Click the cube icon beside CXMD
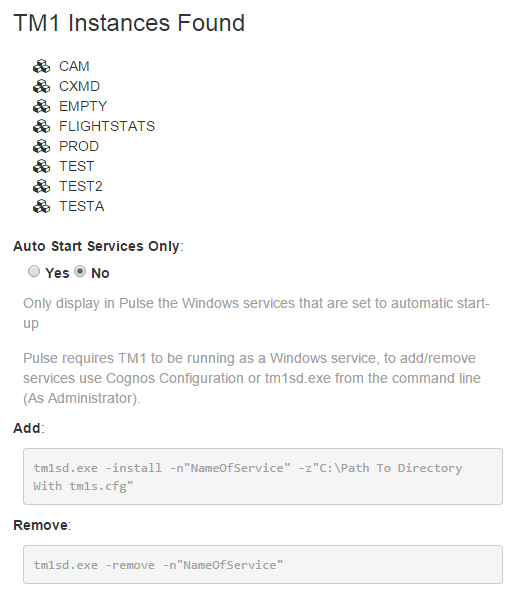 (x=41, y=86)
